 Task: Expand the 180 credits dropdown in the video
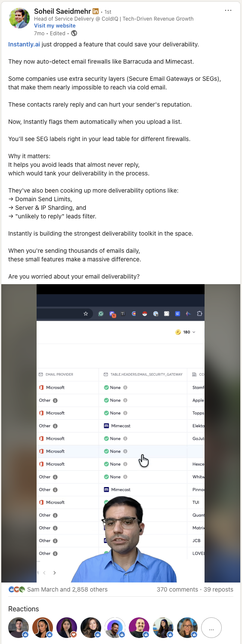coord(186,332)
